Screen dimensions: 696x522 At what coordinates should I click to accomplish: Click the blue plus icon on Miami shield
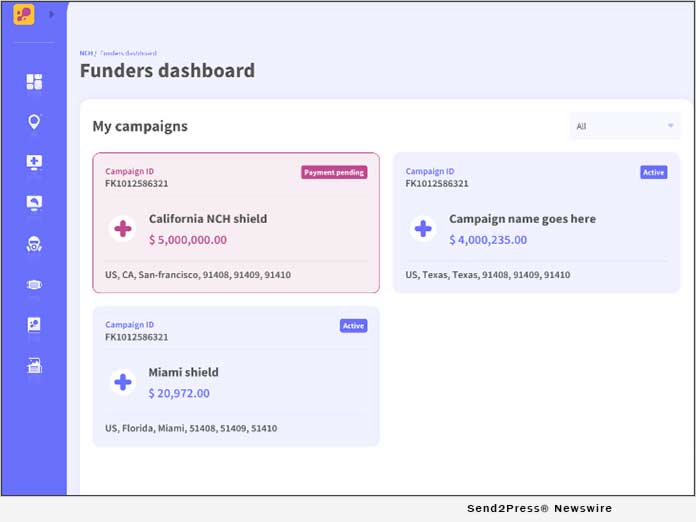coord(123,382)
